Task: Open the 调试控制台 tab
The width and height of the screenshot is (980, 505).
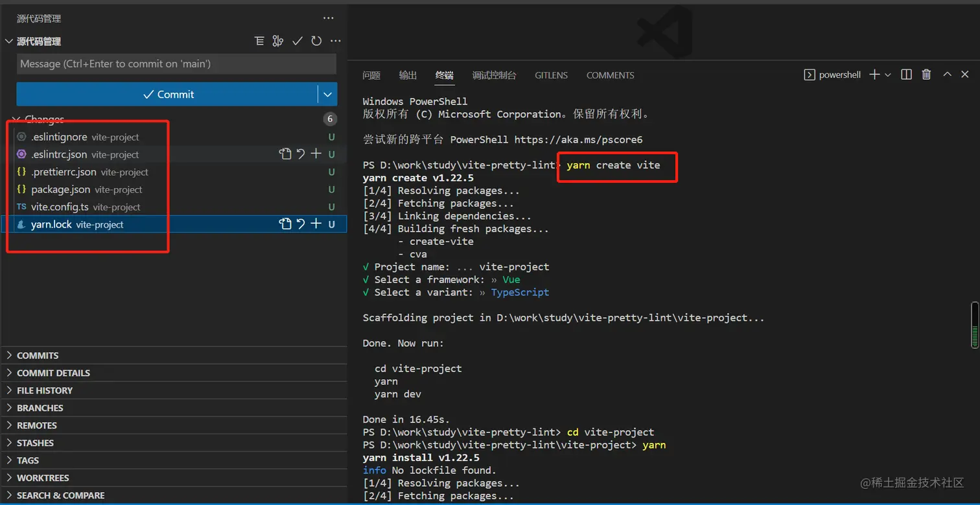Action: (x=495, y=75)
